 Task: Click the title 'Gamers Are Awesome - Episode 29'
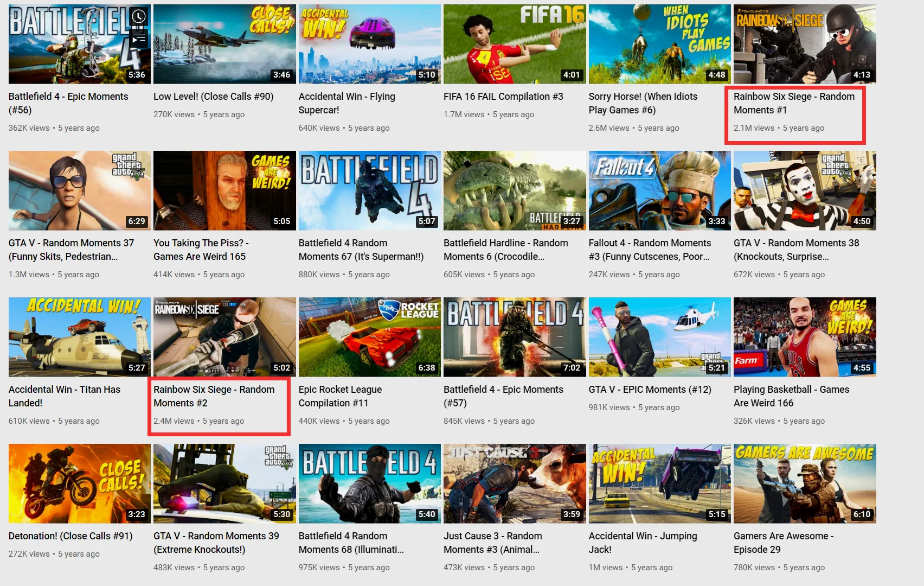784,543
